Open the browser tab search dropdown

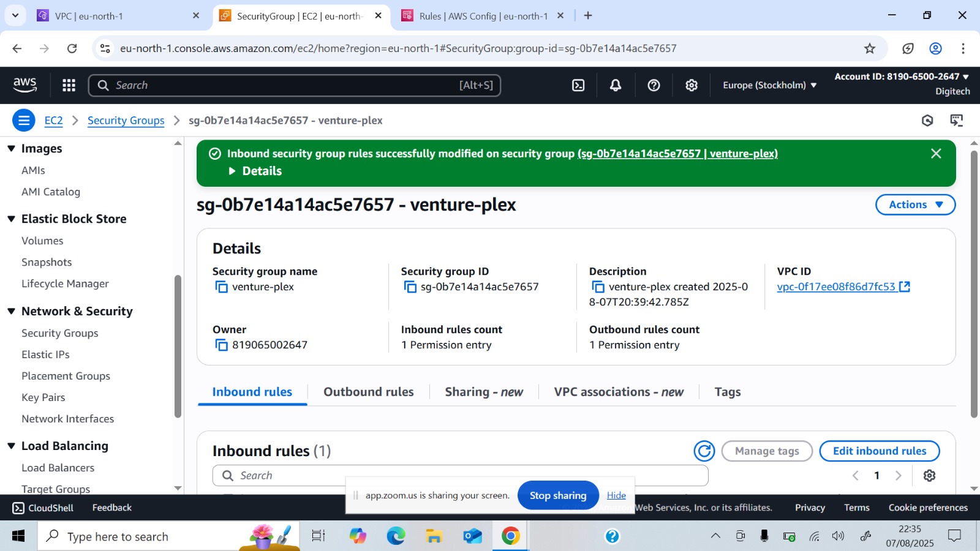tap(15, 15)
